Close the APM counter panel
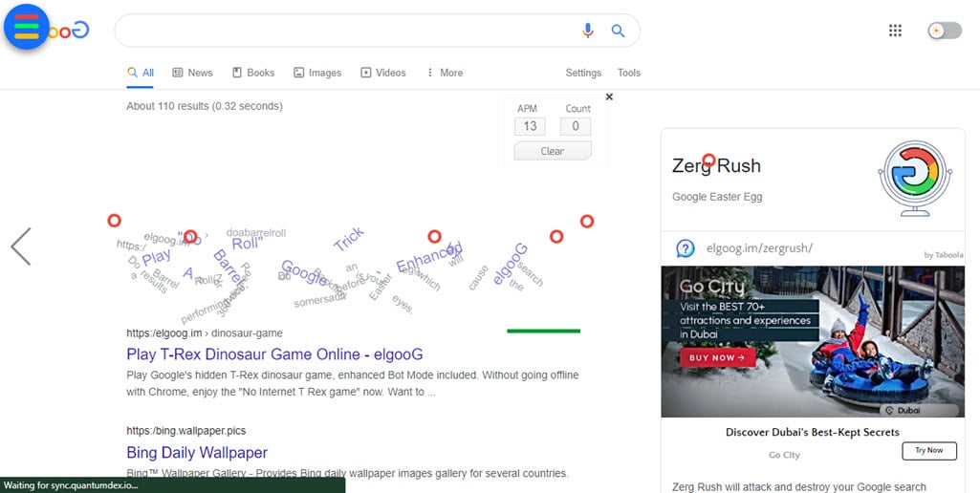This screenshot has height=493, width=980. pos(609,96)
